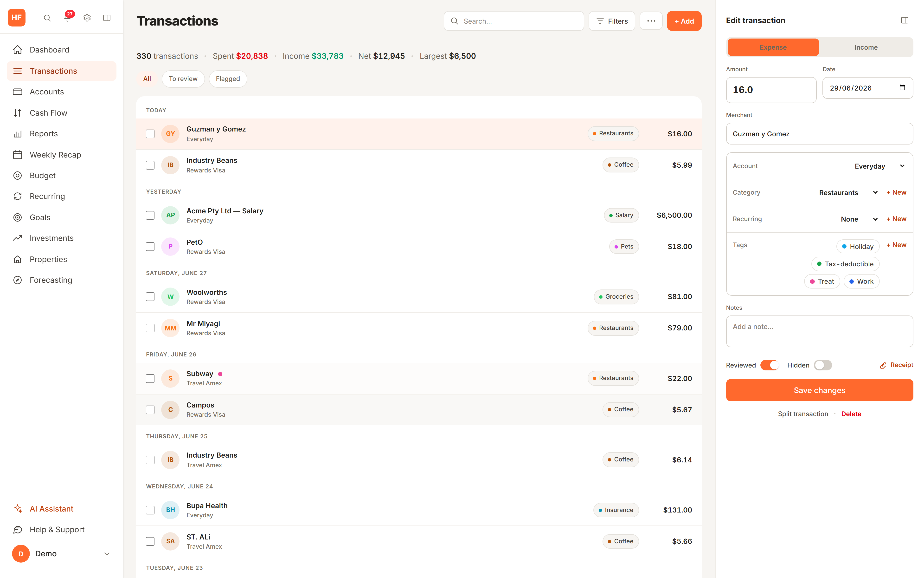Screen dimensions: 924x578
Task: Check the Subway transaction checkbox
Action: coord(150,378)
